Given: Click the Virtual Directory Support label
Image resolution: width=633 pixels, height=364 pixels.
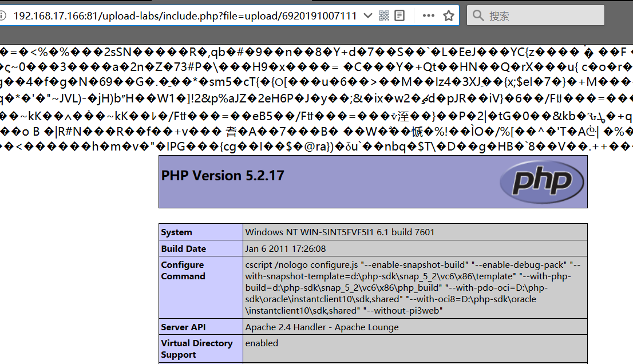Looking at the screenshot, I should click(x=196, y=349).
